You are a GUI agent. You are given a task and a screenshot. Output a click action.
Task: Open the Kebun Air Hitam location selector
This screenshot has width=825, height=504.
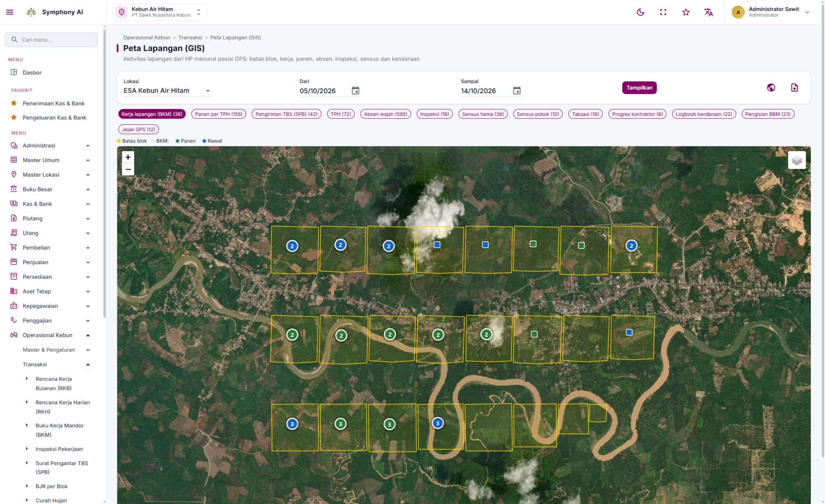[x=160, y=12]
